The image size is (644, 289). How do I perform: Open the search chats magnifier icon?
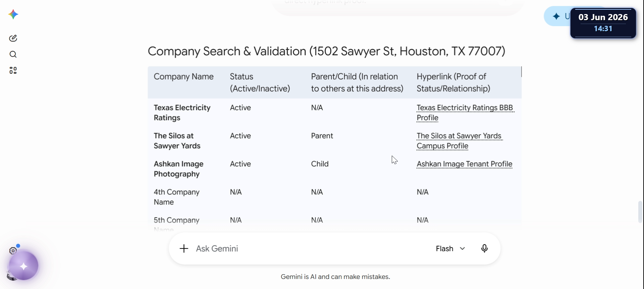(13, 54)
